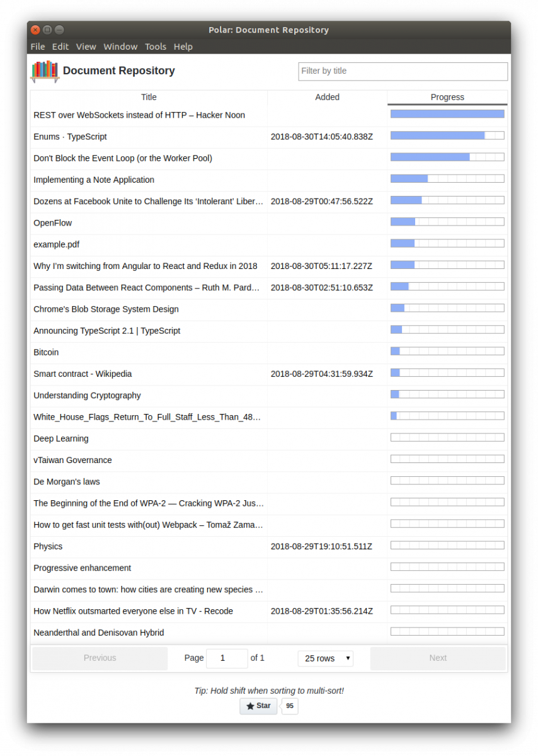Click the Filter by title field
Viewport: 538px width, 756px height.
pos(403,71)
